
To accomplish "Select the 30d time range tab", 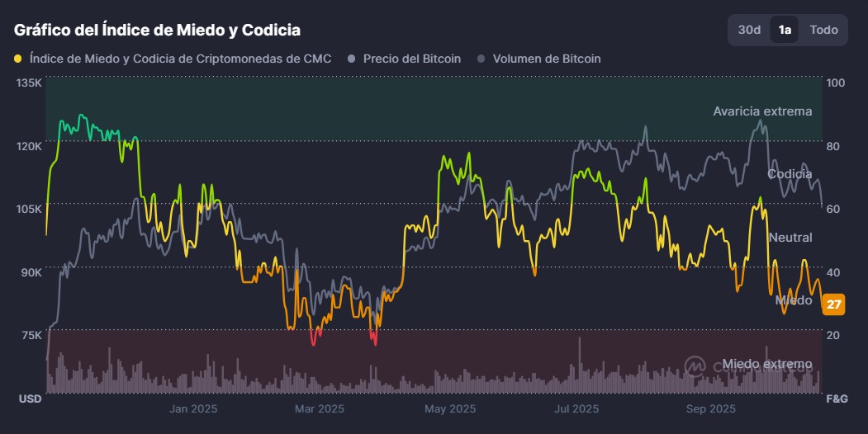I will pyautogui.click(x=749, y=30).
